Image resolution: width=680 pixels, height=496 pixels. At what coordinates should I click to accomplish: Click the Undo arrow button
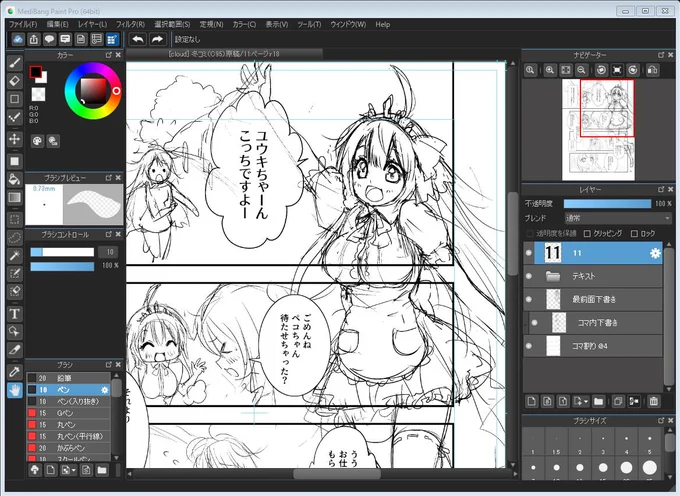137,39
